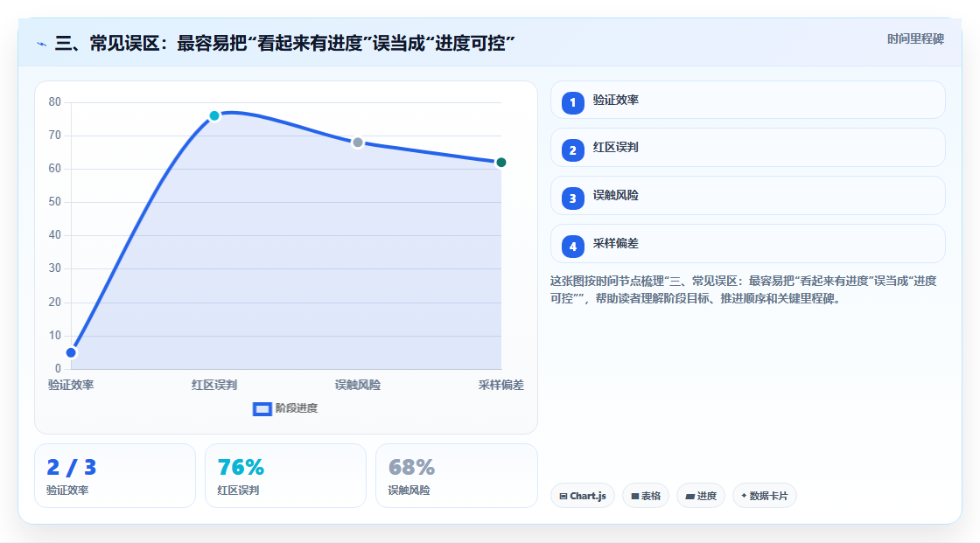Screen dimensions: 980x543
Task: Click the 红区误判 teal data point
Action: (214, 115)
